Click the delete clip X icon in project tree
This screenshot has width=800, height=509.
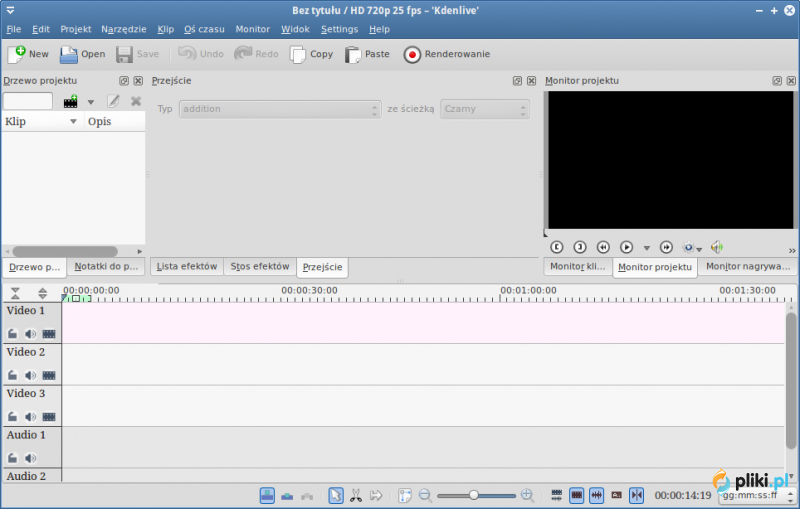(136, 101)
